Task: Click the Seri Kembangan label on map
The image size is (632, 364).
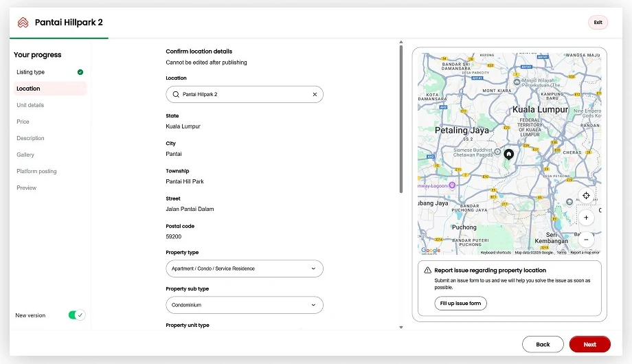Action: coord(552,238)
